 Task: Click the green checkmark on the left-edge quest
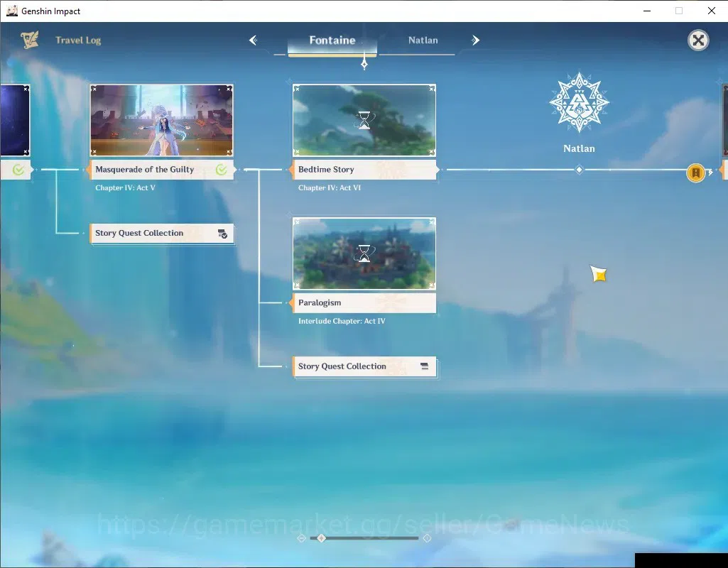(x=18, y=170)
